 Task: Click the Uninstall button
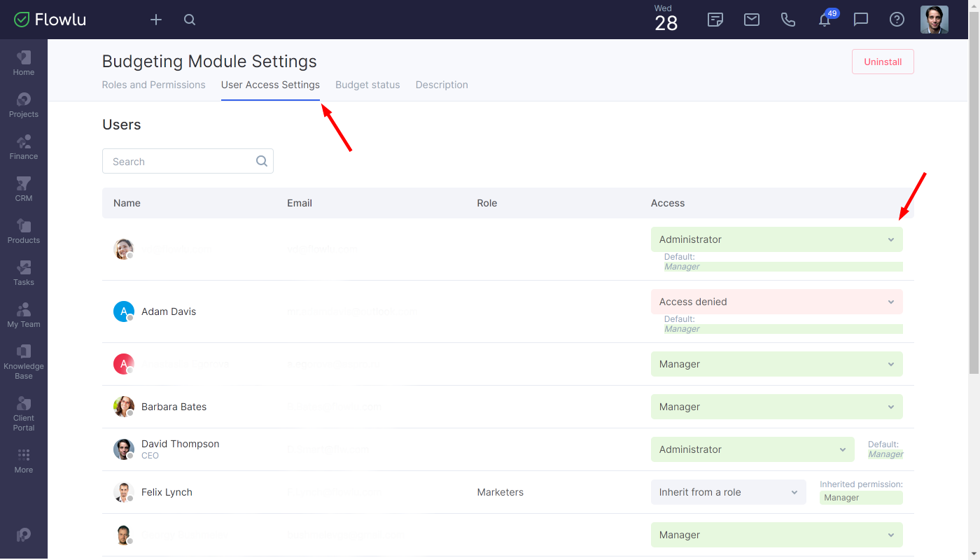click(883, 62)
